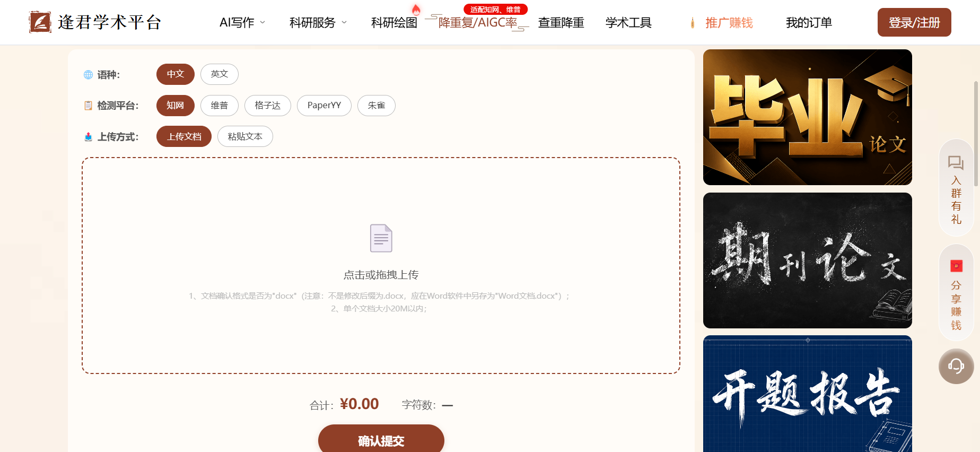Screen dimensions: 980x452
Task: Click the 确认提交 button
Action: 381,439
